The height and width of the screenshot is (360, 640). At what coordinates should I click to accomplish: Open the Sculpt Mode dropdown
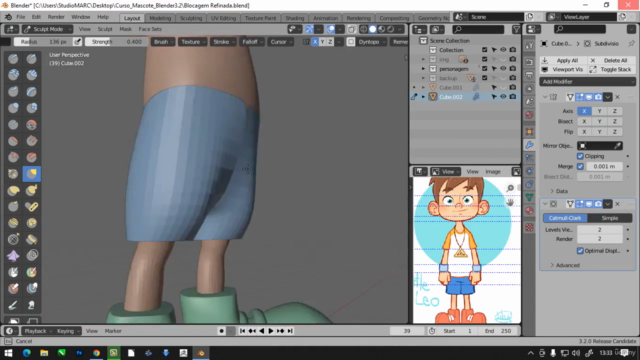47,29
